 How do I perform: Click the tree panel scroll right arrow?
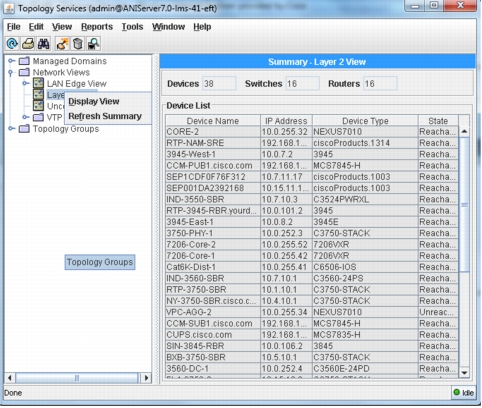[146, 378]
